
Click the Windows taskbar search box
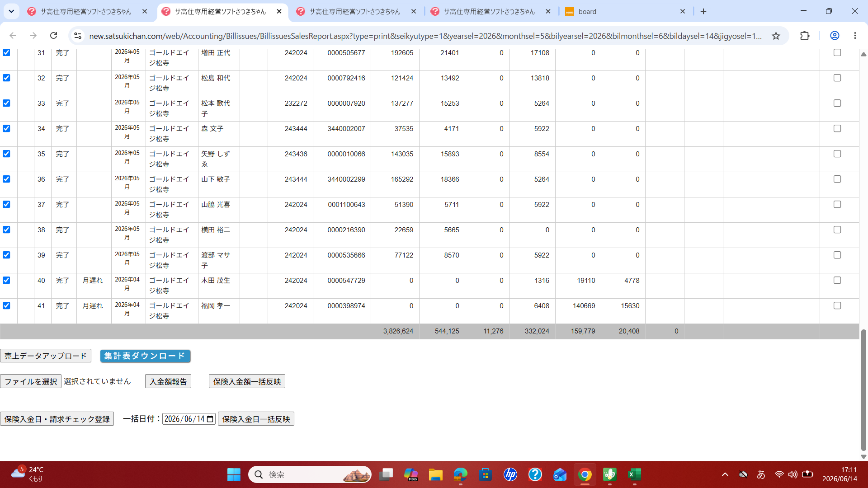pos(310,474)
